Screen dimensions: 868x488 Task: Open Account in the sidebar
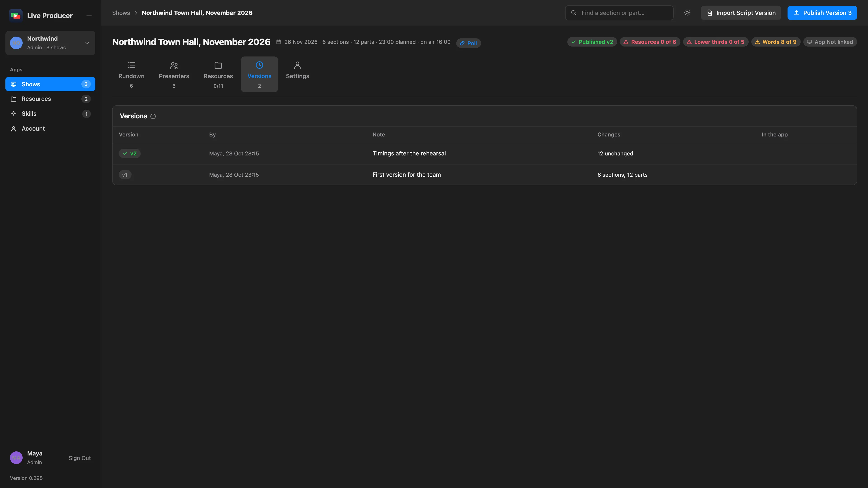coord(50,128)
